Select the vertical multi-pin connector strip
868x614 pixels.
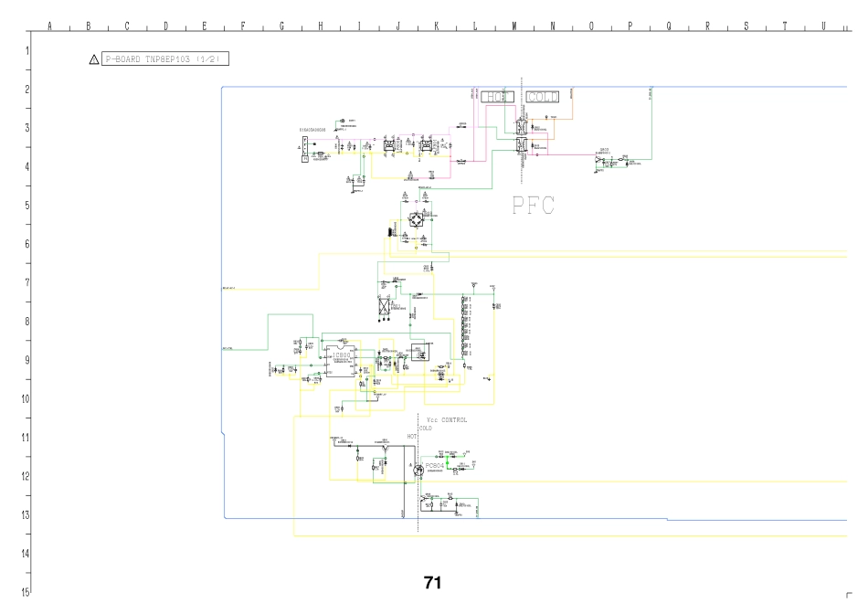coord(463,323)
